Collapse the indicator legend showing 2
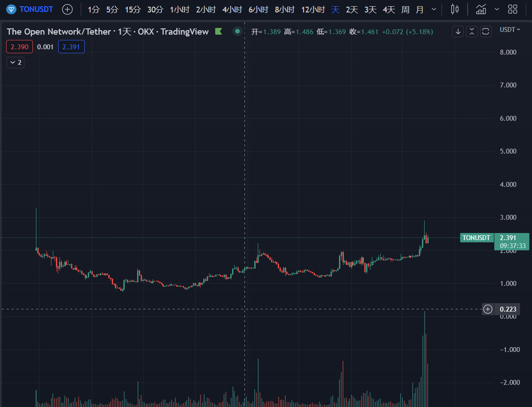 tap(16, 63)
